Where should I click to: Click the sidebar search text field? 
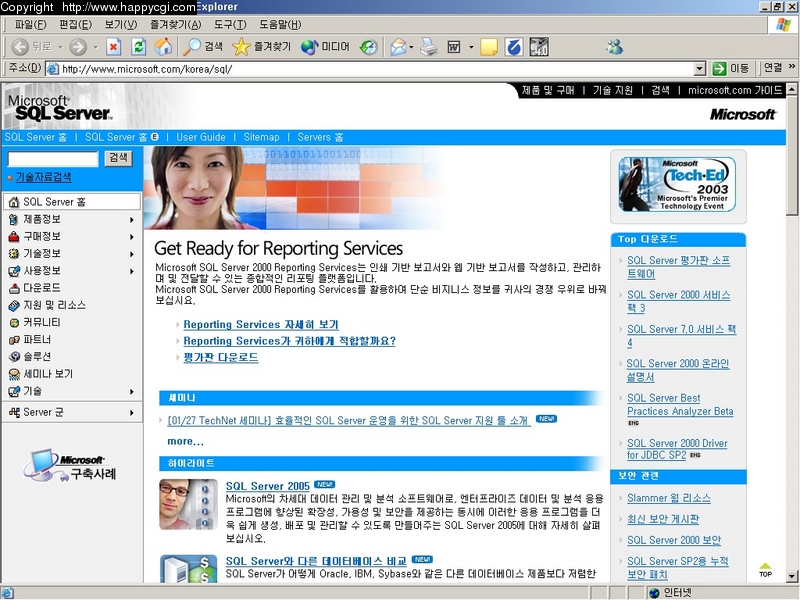[x=53, y=159]
